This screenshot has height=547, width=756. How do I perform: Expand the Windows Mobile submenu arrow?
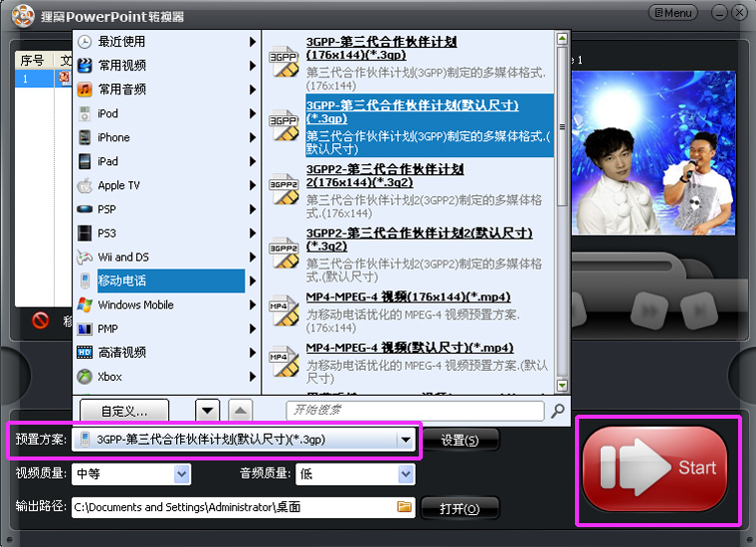tap(253, 305)
